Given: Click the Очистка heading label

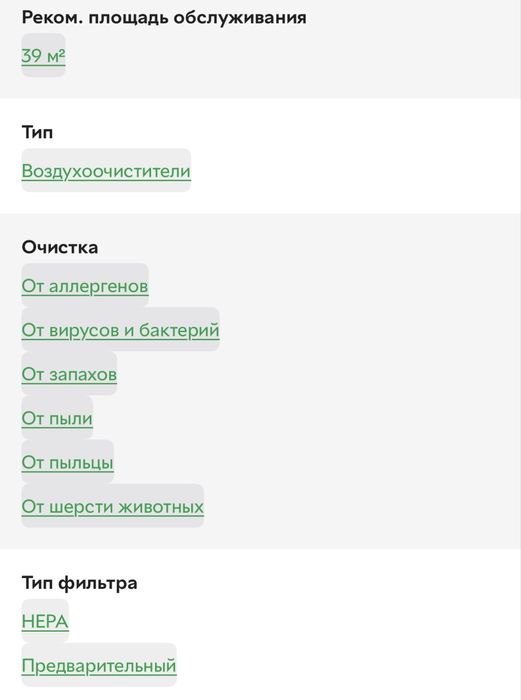Looking at the screenshot, I should [60, 247].
